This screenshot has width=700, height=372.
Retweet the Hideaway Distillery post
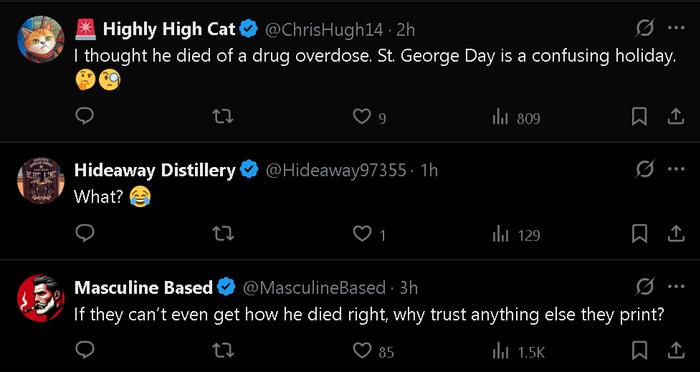coord(223,234)
